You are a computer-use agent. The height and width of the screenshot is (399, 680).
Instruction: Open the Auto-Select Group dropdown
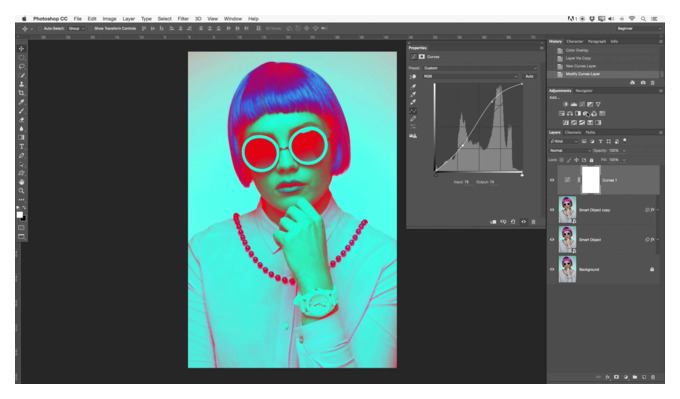[x=76, y=29]
